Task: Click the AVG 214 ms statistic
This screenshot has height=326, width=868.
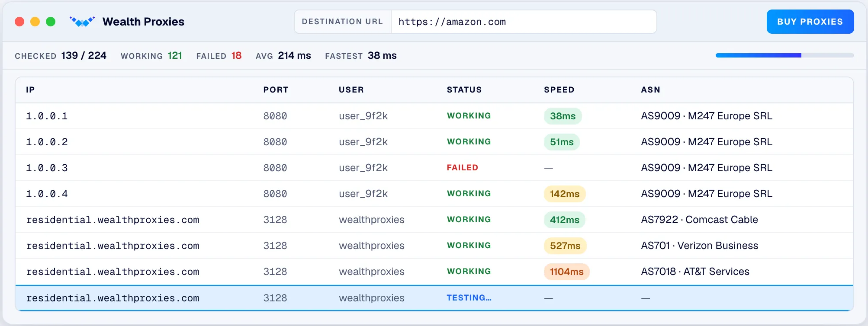Action: (283, 56)
